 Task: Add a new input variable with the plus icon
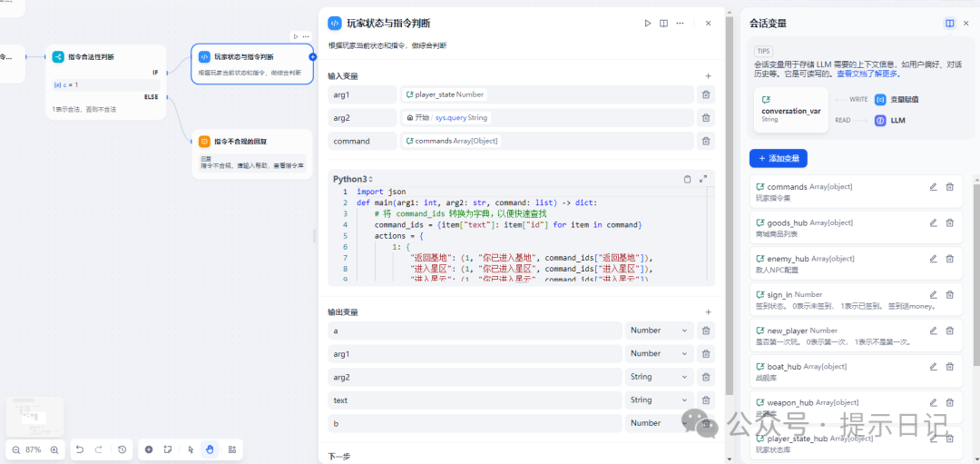[x=708, y=76]
